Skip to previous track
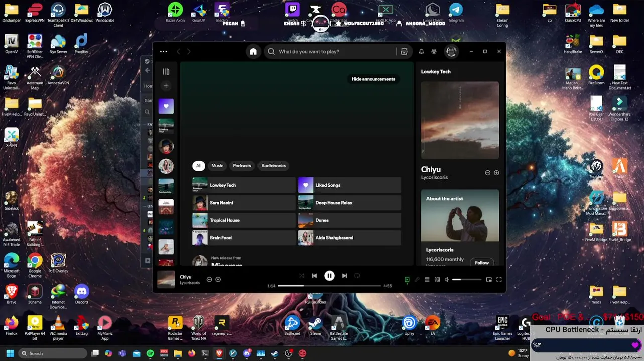644x361 pixels. click(x=314, y=276)
